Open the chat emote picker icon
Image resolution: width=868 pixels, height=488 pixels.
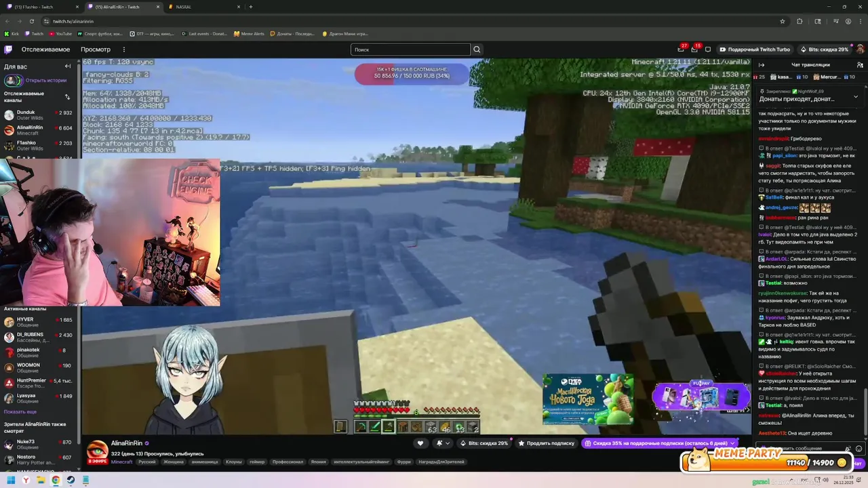(859, 448)
